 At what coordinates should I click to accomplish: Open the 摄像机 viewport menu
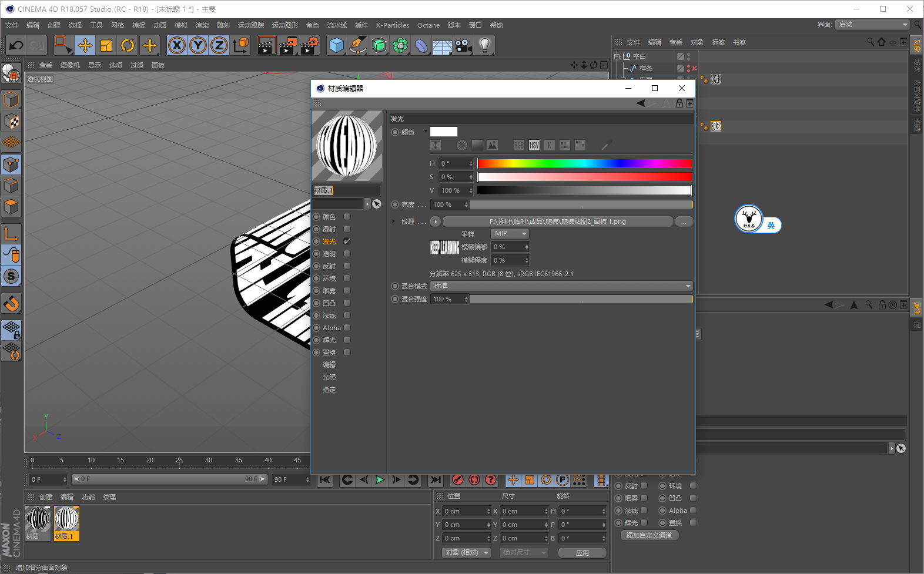(x=70, y=65)
